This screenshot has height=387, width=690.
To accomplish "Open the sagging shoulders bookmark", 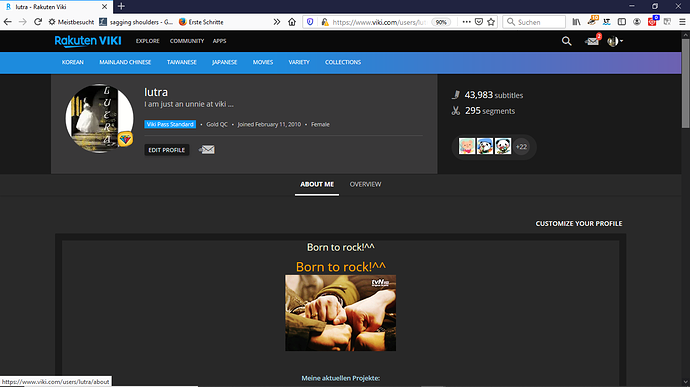I will [x=136, y=22].
